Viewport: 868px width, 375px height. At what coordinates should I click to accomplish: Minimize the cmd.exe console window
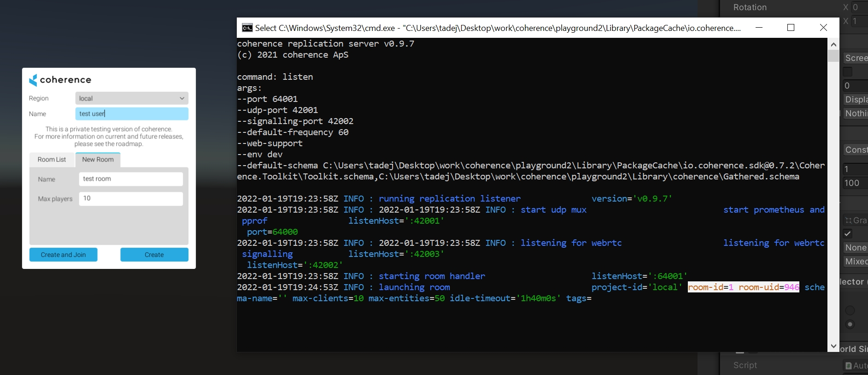coord(759,28)
